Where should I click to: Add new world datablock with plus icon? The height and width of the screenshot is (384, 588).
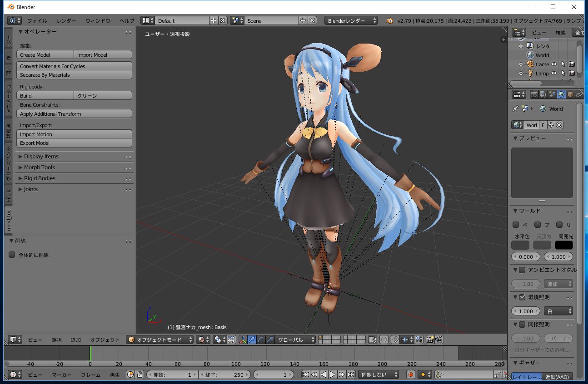coord(551,125)
